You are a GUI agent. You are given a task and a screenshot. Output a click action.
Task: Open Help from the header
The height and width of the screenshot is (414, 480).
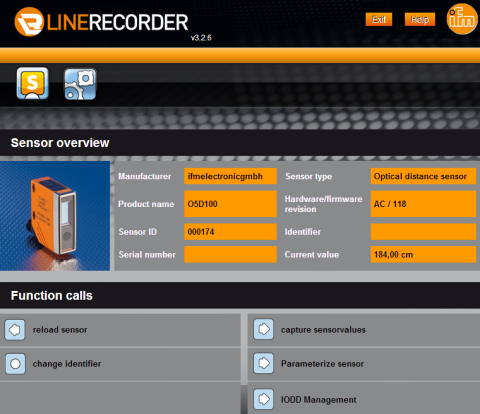(420, 19)
